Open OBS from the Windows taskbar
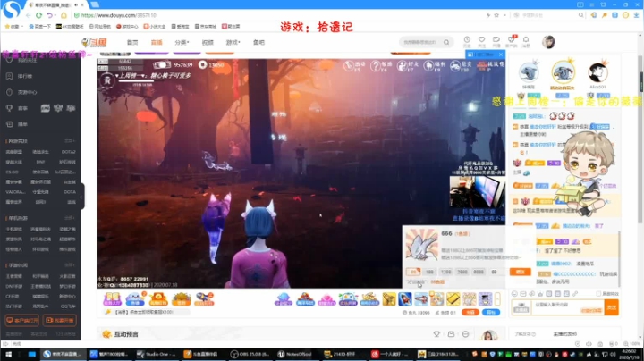 tap(249, 354)
